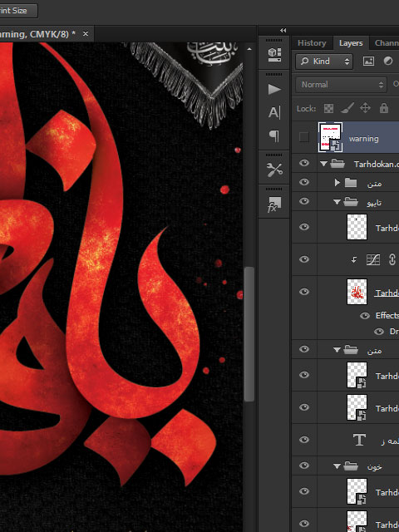Hide the Tarhdokan group

pos(304,163)
